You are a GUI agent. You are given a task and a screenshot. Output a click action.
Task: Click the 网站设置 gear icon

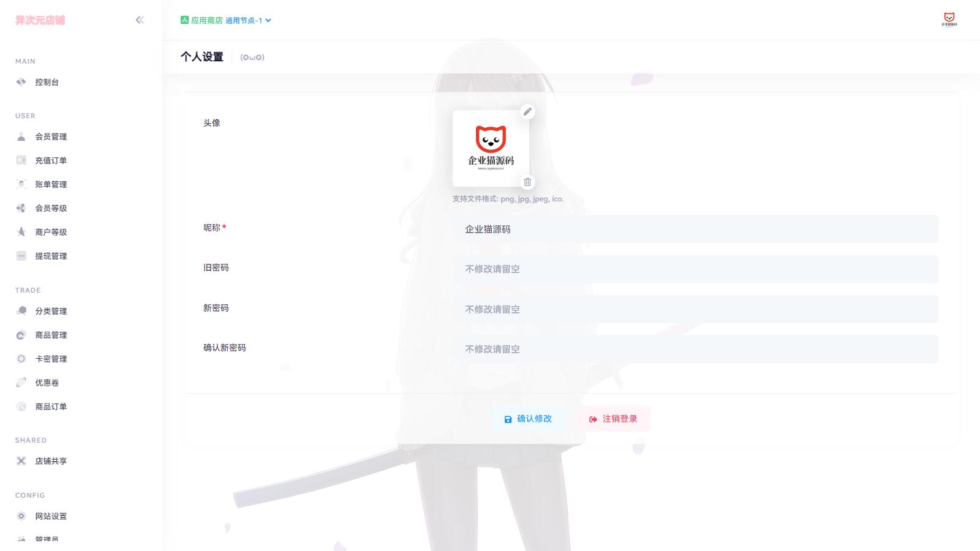(21, 516)
